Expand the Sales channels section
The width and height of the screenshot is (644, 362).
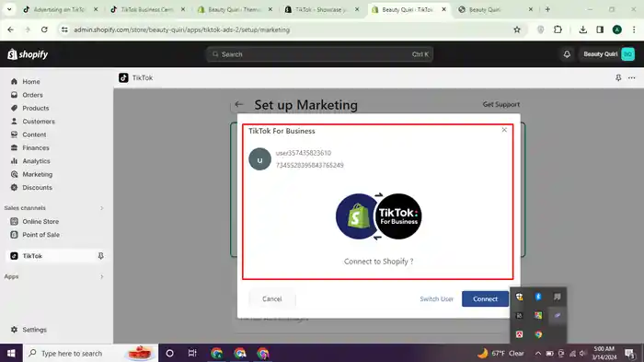[102, 208]
